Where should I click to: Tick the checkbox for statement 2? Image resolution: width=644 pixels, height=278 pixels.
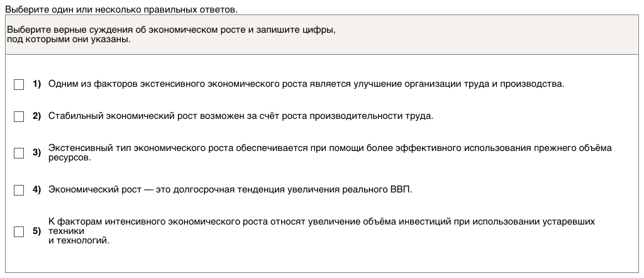19,116
